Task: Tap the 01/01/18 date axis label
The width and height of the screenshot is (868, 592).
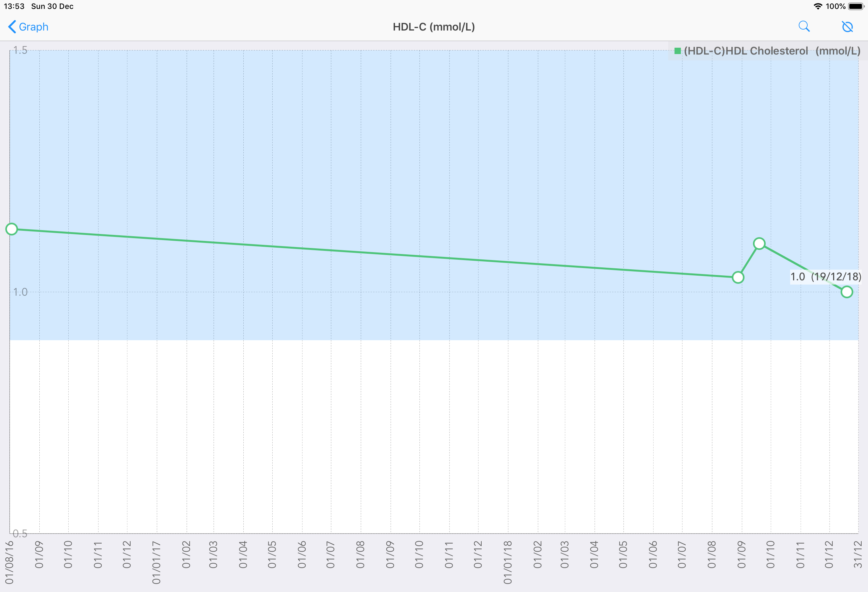Action: (x=508, y=562)
